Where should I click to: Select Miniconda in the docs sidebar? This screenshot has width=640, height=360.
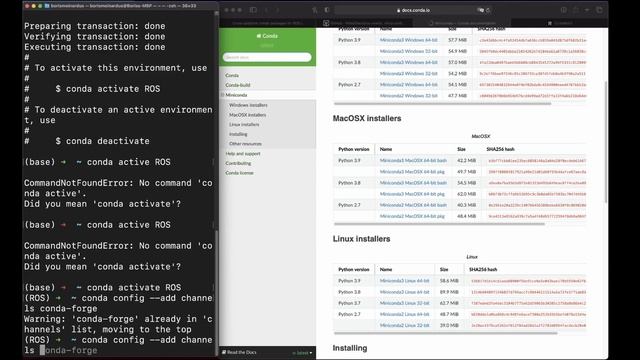(x=236, y=95)
